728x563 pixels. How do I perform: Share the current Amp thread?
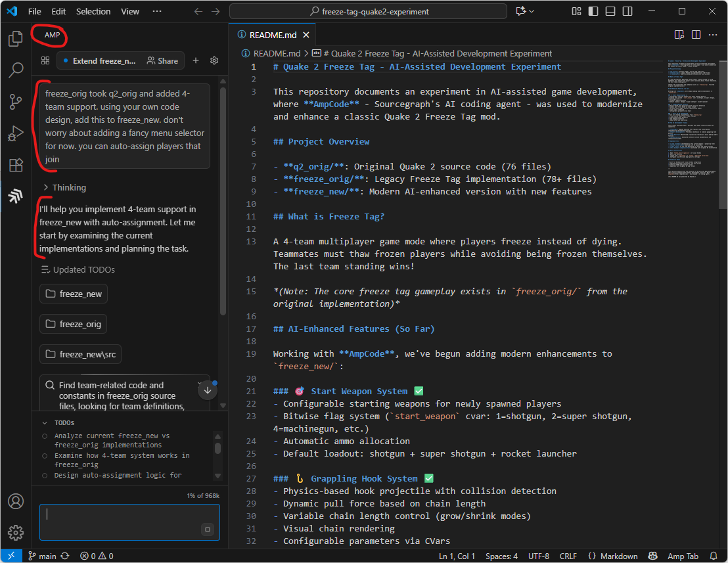162,61
